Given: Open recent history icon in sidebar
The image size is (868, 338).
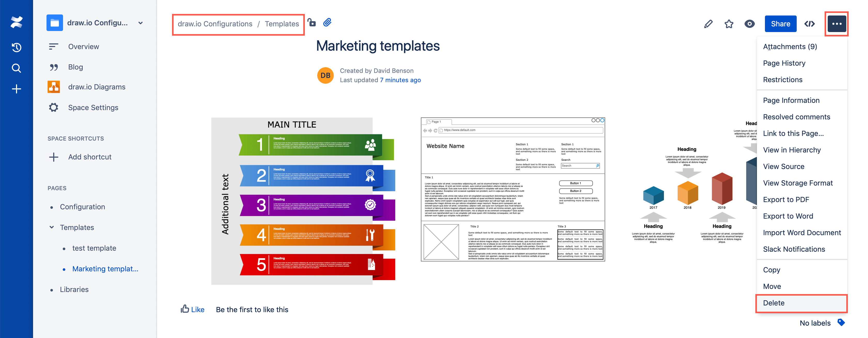Looking at the screenshot, I should coord(16,47).
